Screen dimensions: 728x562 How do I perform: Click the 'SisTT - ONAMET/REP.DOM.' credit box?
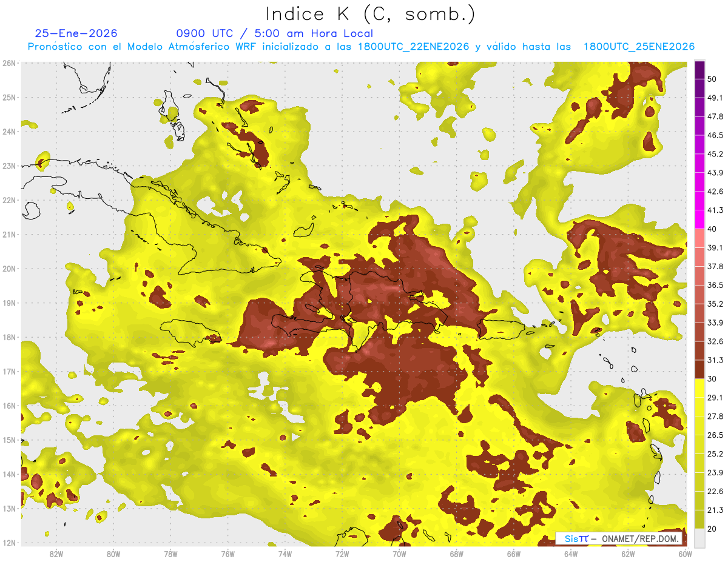(x=619, y=538)
